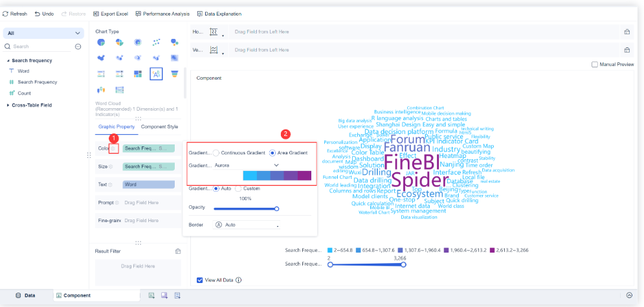
Task: Enable the Manual Preview checkbox
Action: (595, 64)
